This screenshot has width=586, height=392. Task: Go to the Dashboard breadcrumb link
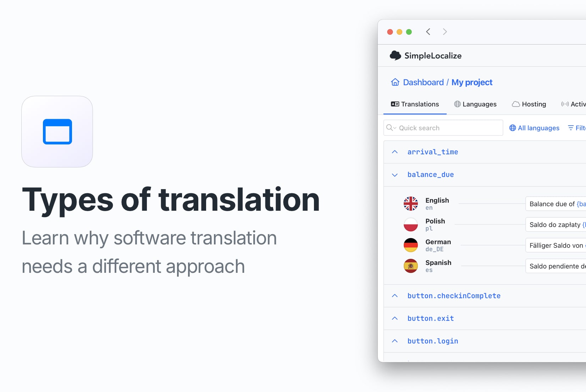click(x=423, y=82)
